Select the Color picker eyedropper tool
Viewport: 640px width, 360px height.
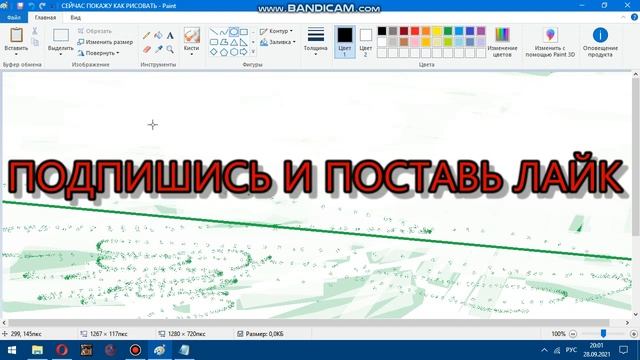coord(158,49)
